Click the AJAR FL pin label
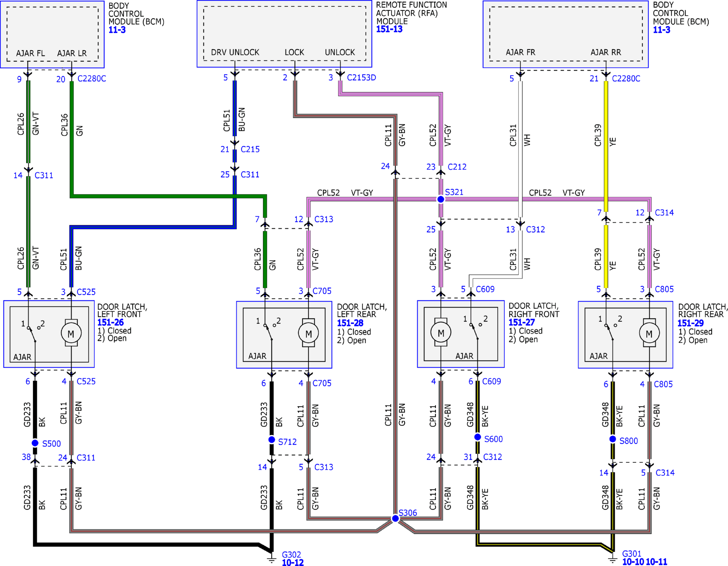Image resolution: width=728 pixels, height=566 pixels. tap(30, 53)
